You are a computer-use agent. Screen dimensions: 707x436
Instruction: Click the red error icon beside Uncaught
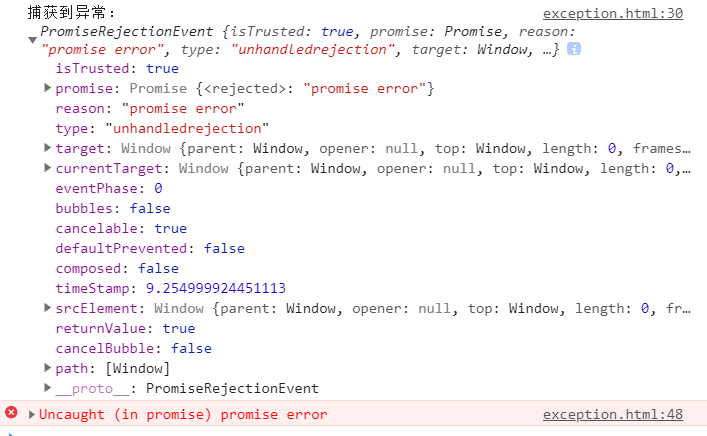click(11, 412)
